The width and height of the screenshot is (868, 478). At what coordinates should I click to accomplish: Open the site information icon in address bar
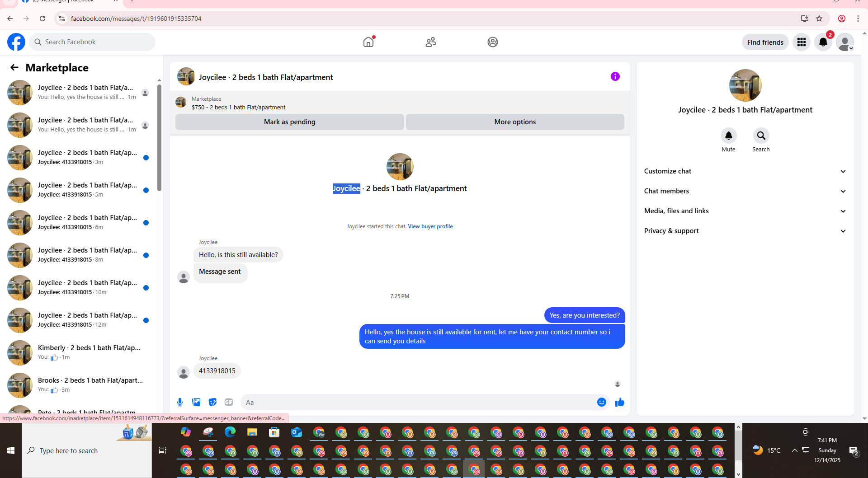click(62, 19)
